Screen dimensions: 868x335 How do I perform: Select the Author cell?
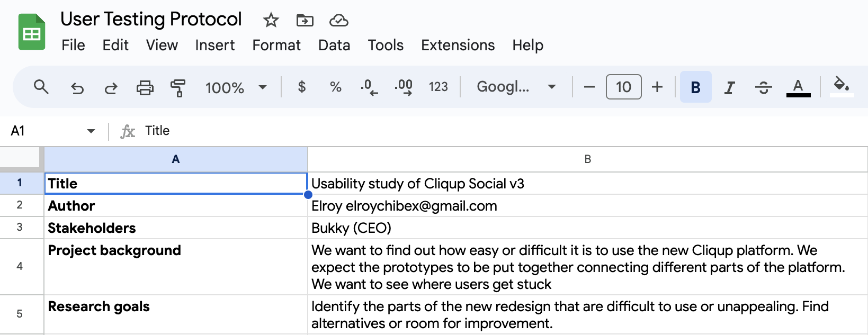pos(176,205)
